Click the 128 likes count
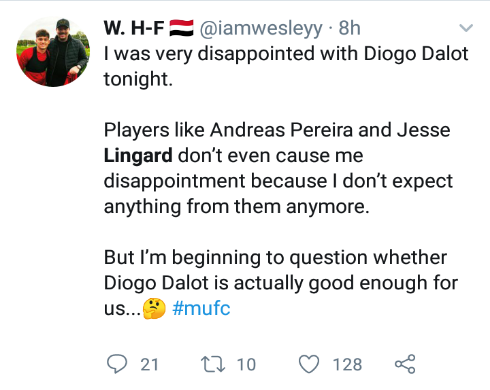Image resolution: width=490 pixels, height=390 pixels. point(347,364)
